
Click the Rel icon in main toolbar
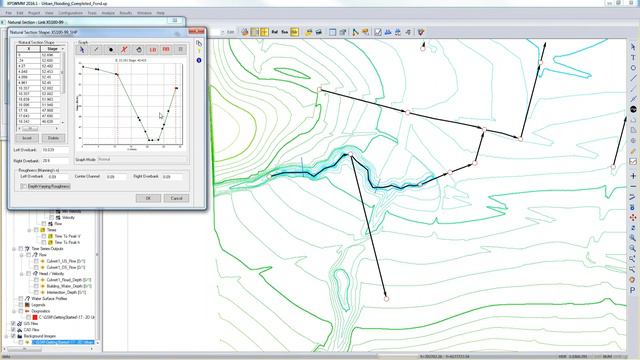(x=275, y=32)
